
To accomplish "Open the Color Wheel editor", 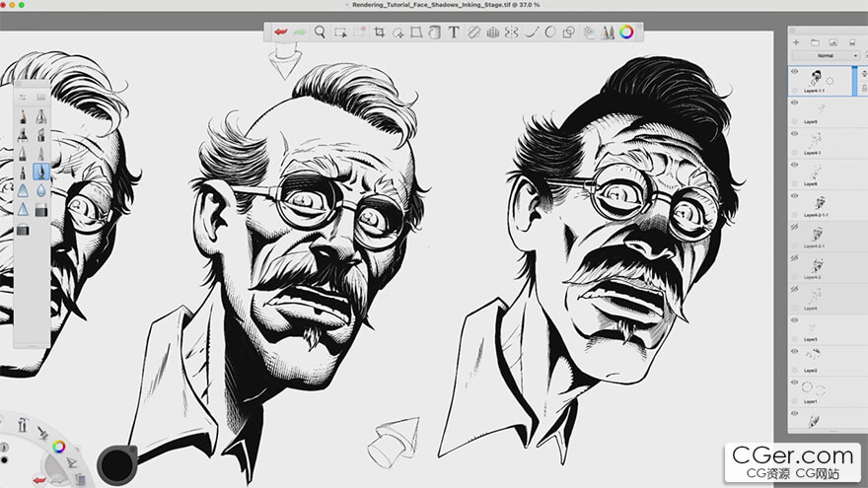I will [x=626, y=33].
